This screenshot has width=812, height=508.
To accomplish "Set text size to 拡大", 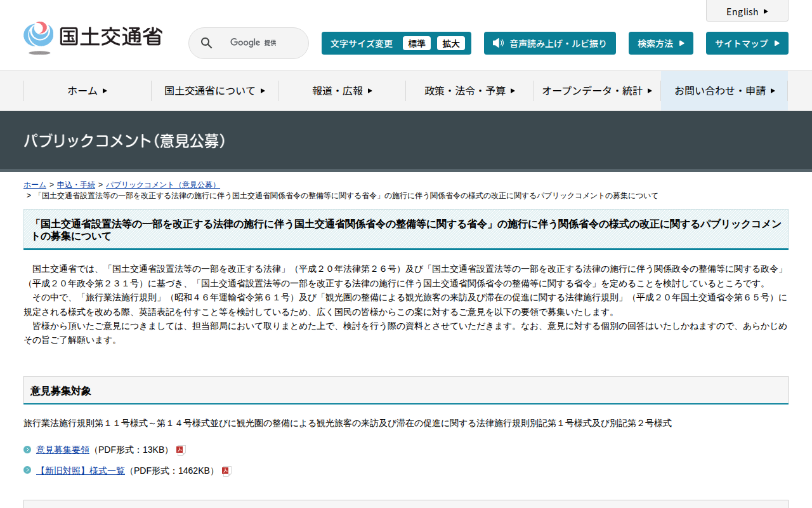I will [x=451, y=43].
